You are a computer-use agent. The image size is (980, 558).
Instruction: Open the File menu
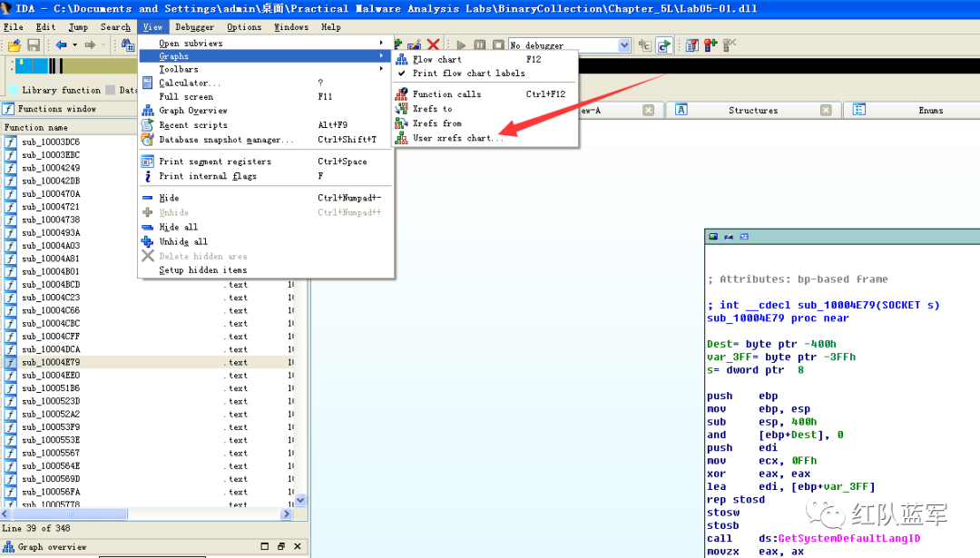coord(13,27)
